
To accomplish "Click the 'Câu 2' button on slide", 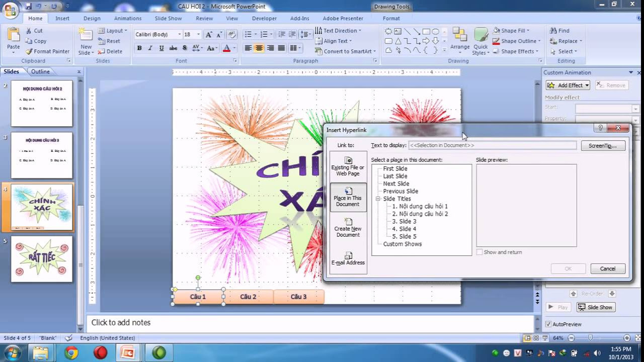I will [x=248, y=297].
